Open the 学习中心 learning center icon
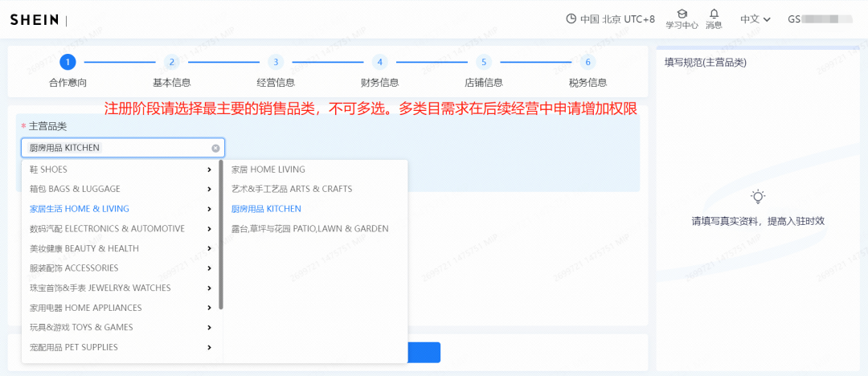The width and height of the screenshot is (868, 376). [682, 14]
